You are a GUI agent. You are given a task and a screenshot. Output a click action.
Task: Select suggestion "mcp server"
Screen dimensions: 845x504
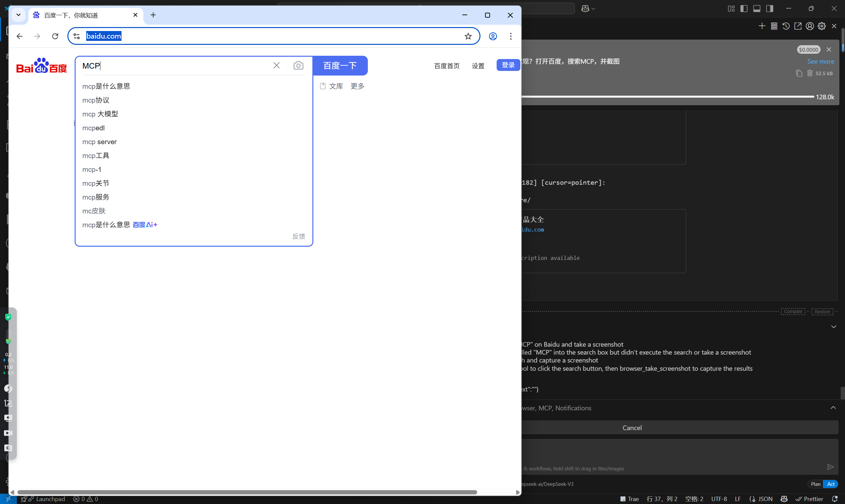[x=99, y=142]
